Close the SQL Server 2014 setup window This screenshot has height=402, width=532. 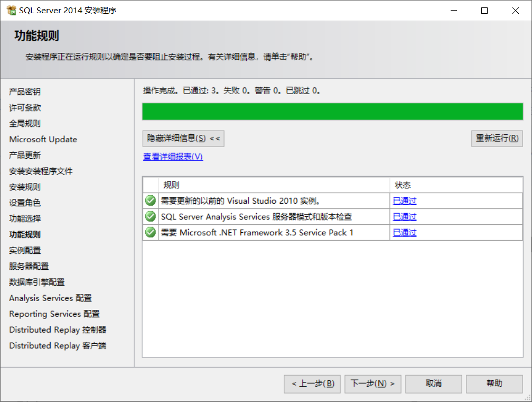coord(516,11)
